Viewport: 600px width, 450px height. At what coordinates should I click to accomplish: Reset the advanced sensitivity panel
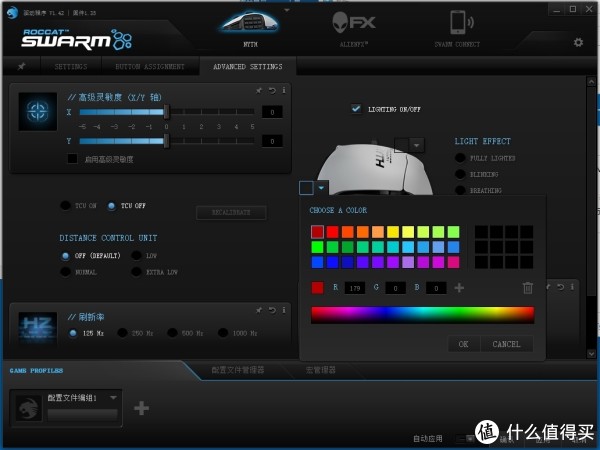[x=272, y=90]
